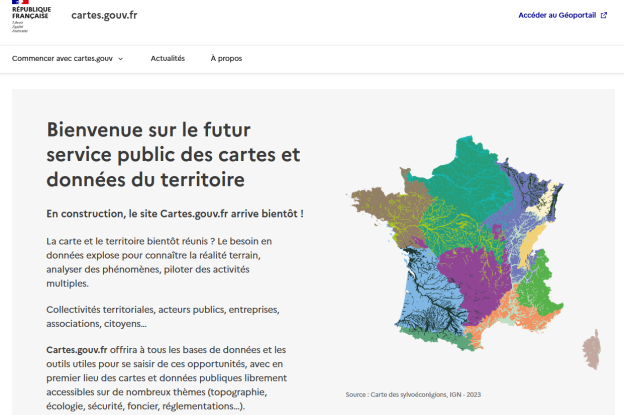Viewport: 624px width, 415px height.
Task: Click the bold 'Cartes.gouv.fr' in the last paragraph
Action: coord(77,350)
